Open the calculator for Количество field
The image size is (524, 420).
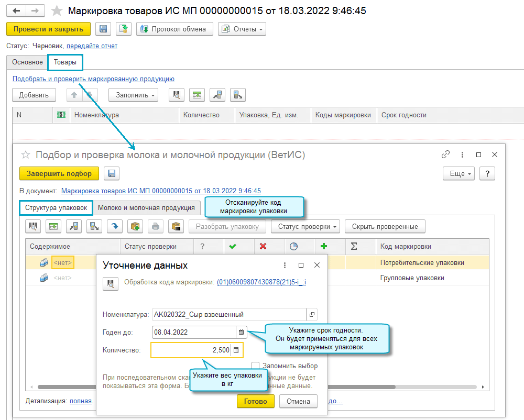pos(236,350)
